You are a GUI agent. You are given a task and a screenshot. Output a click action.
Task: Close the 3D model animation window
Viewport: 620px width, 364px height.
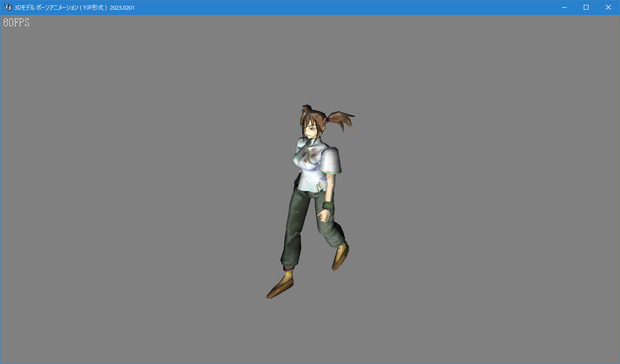[x=608, y=8]
